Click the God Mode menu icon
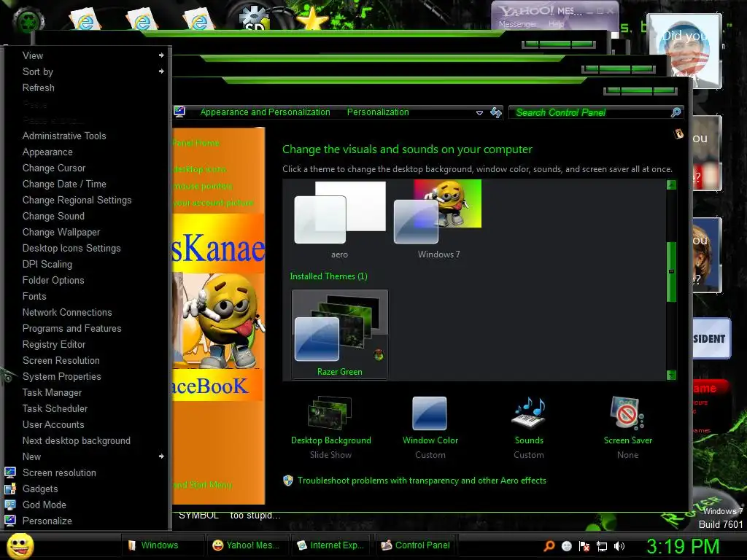The image size is (747, 560). (x=10, y=505)
